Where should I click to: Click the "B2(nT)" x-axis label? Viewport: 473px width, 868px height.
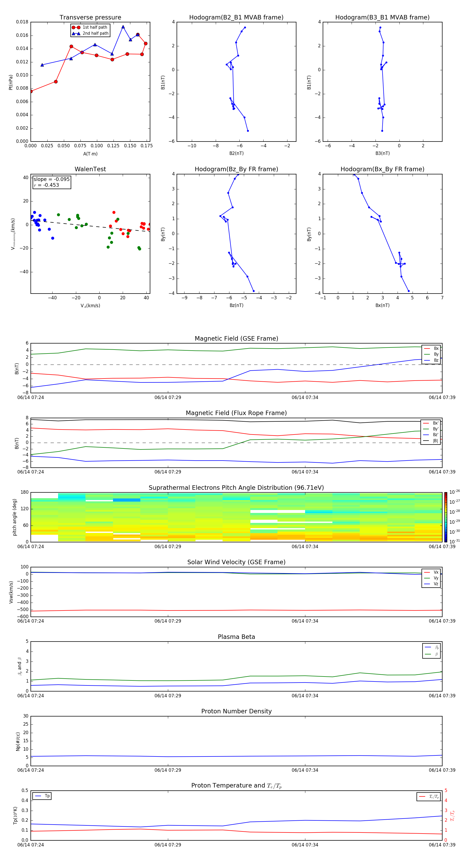(236, 153)
